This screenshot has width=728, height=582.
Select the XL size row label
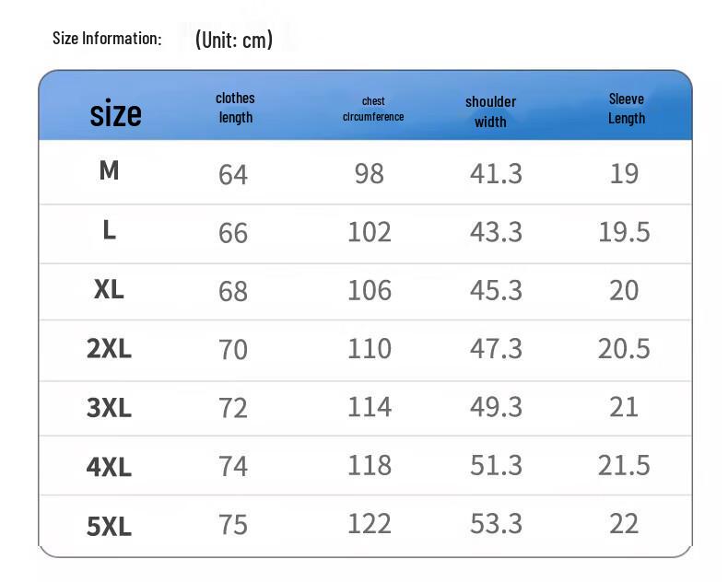[x=109, y=289]
